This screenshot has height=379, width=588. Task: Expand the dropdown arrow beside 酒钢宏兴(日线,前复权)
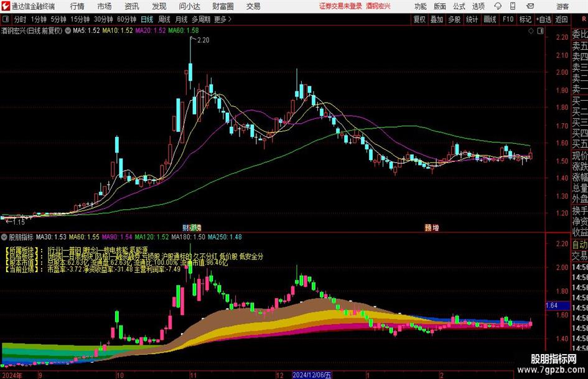[x=68, y=30]
